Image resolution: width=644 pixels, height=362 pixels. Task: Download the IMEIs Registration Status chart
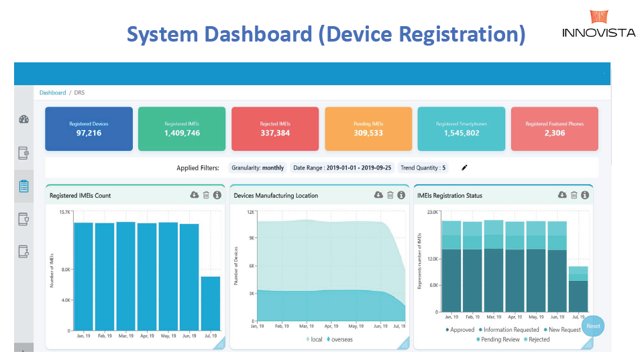(562, 195)
